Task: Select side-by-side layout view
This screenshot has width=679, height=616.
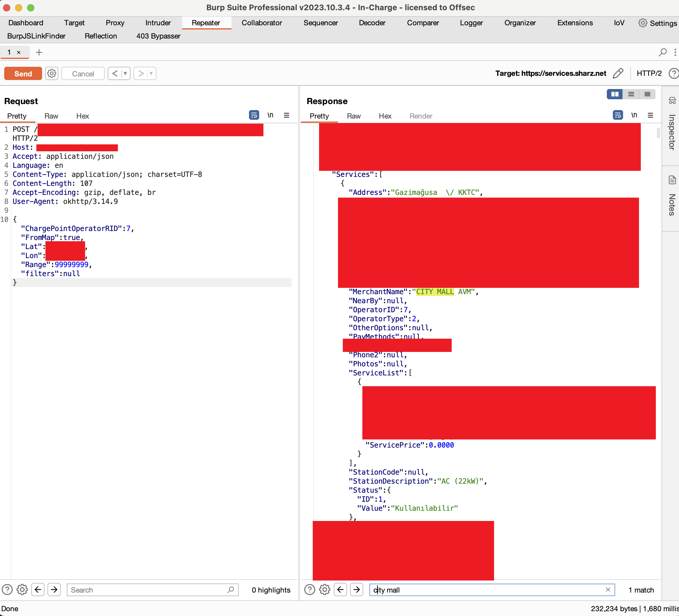Action: click(x=615, y=94)
